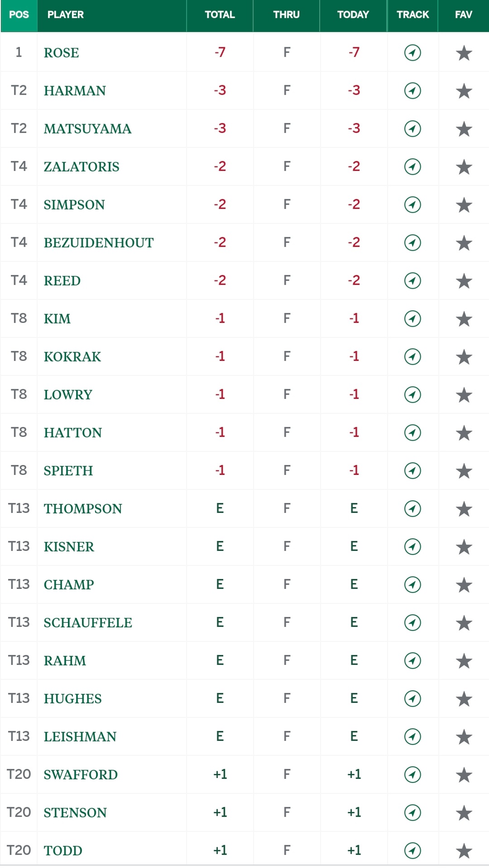Screen dimensions: 489x868
Task: Tap the track icon in Spieth's row
Action: [412, 470]
